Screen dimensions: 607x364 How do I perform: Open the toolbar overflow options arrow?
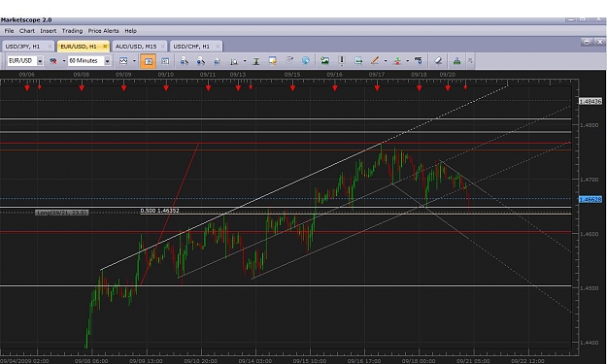tap(470, 61)
